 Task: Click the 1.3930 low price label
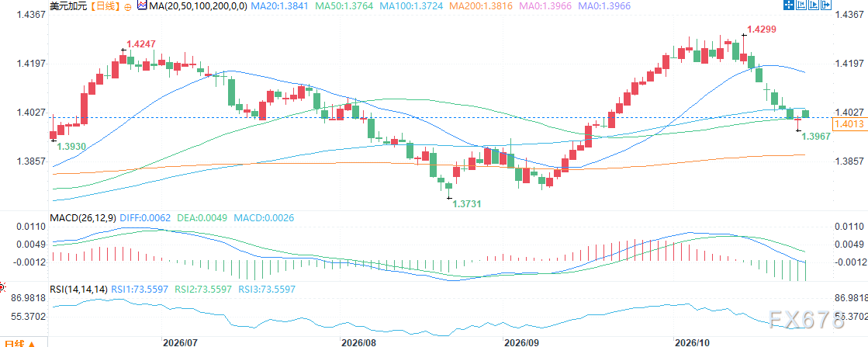(x=71, y=147)
